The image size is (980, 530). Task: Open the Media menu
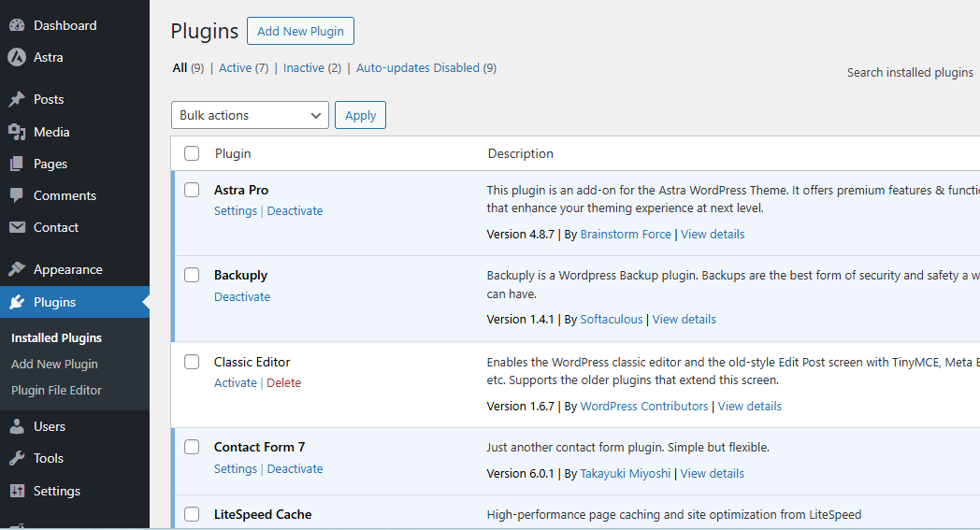click(51, 132)
